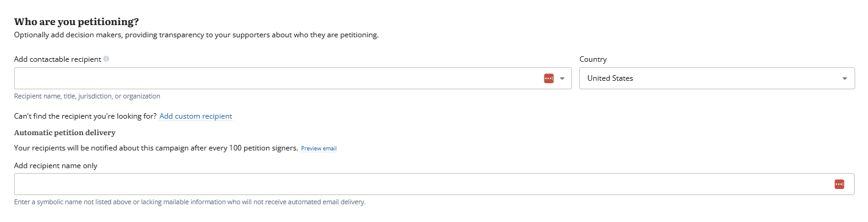Focus the Add recipient name only field
Screen dimensions: 868x222
pos(434,184)
